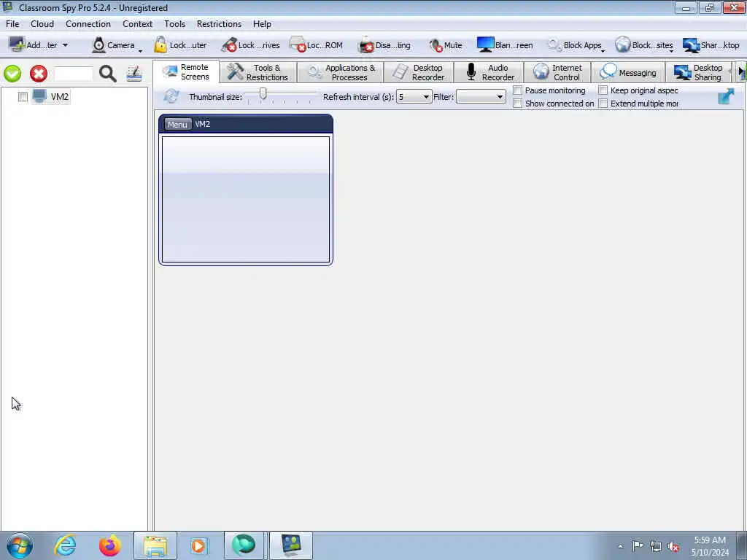Switch to the Desktop Sharing tab
The width and height of the screenshot is (747, 560).
[x=698, y=72]
